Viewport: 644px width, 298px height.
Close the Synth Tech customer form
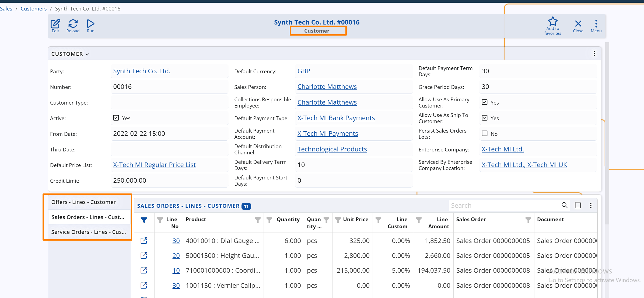tap(578, 26)
